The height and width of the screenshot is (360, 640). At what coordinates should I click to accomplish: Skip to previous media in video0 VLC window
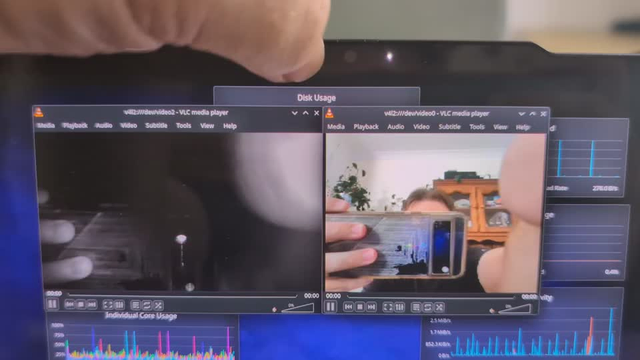coord(348,307)
